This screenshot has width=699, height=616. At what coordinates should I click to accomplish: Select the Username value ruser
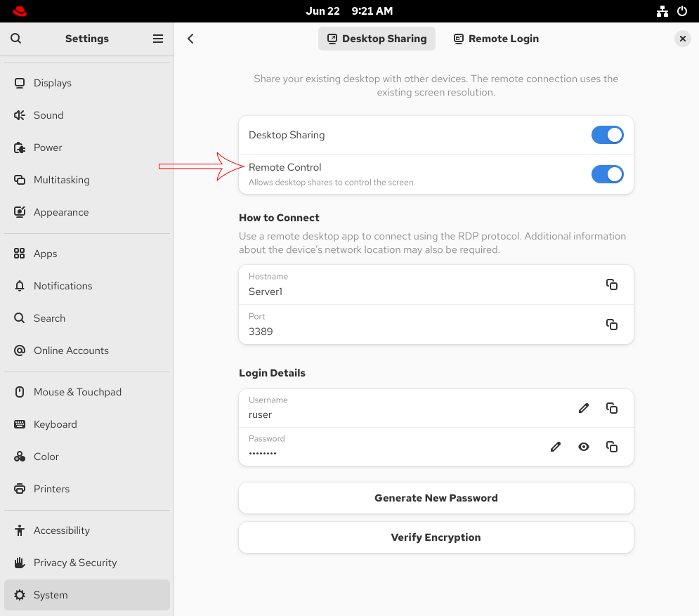click(261, 415)
